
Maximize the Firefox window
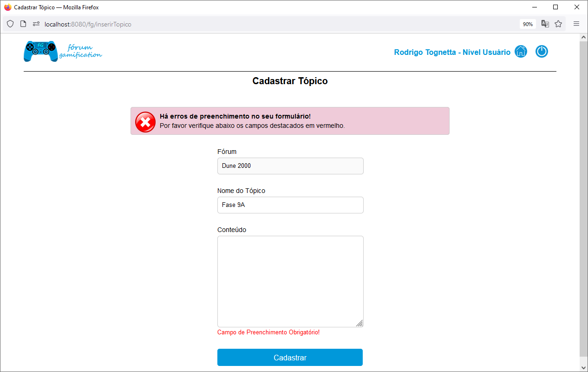(555, 7)
